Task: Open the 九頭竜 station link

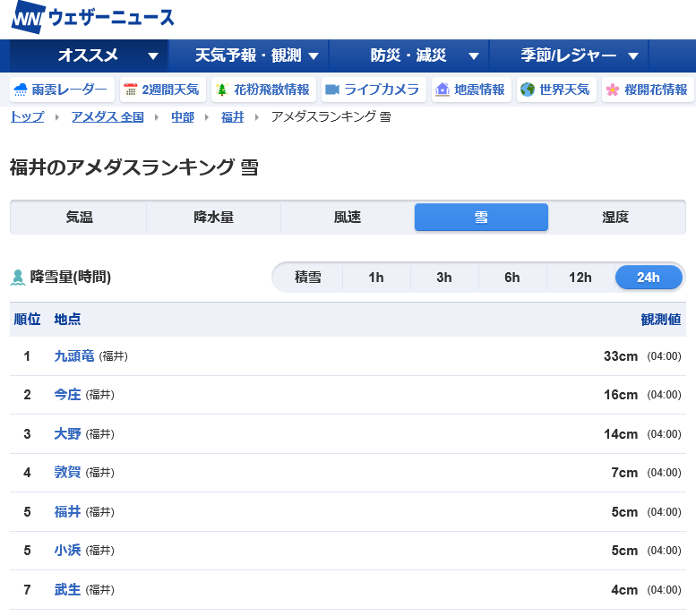Action: (73, 356)
